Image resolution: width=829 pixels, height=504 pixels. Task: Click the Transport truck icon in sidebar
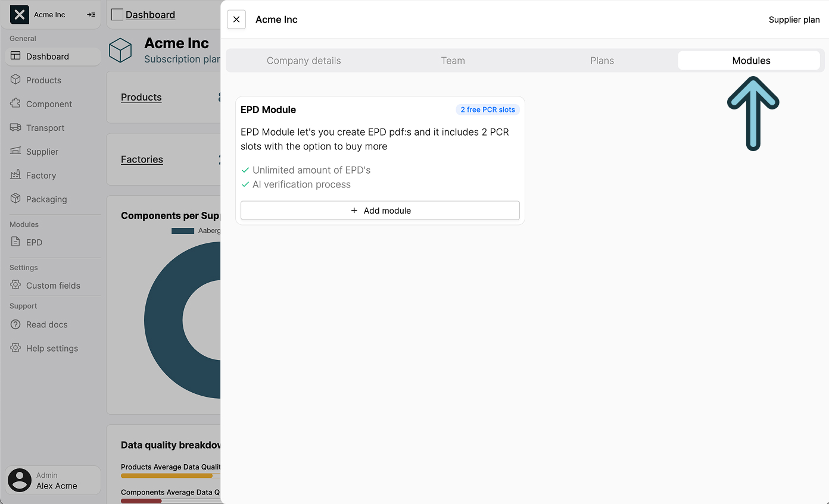15,127
